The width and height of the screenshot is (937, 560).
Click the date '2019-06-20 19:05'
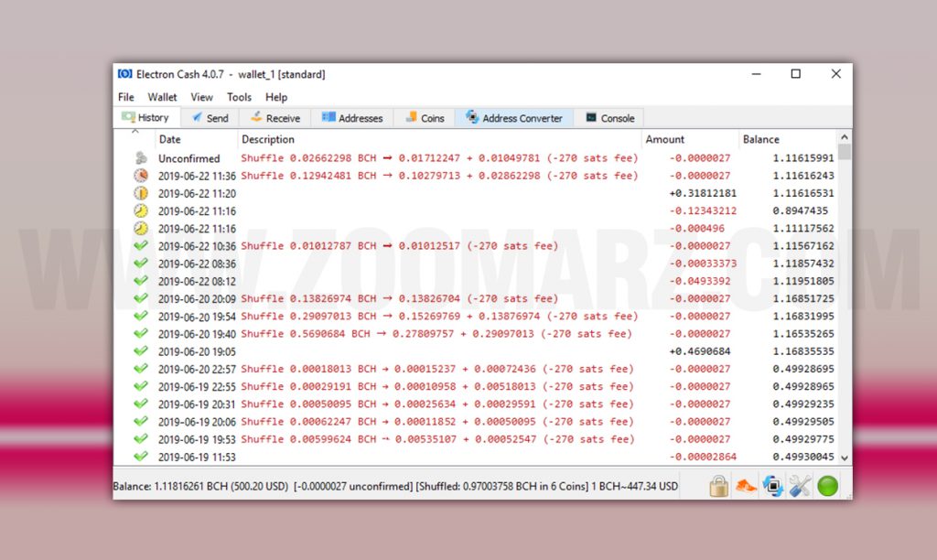(197, 351)
